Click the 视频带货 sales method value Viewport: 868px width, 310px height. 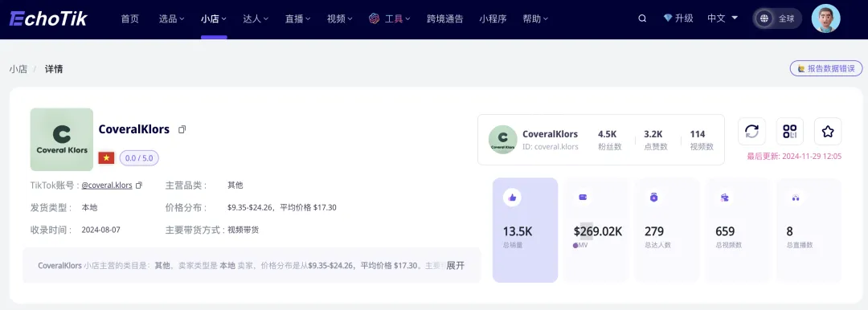(x=243, y=230)
